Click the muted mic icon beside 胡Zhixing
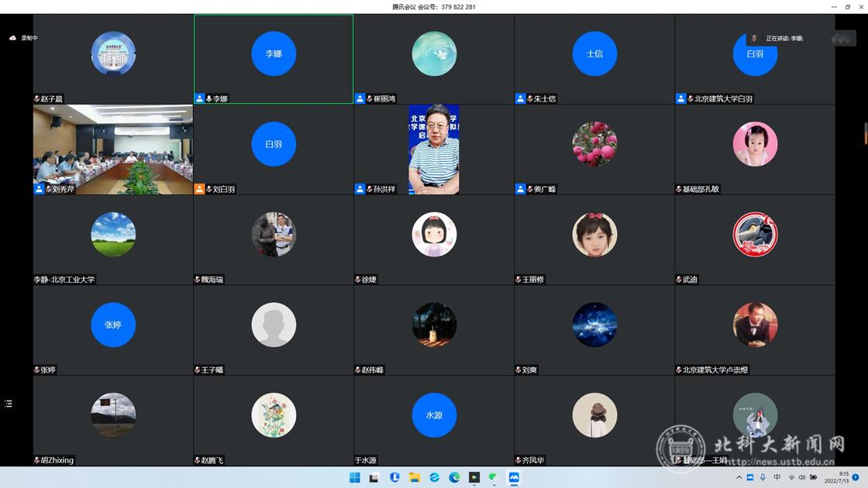The height and width of the screenshot is (488, 868). 36,460
